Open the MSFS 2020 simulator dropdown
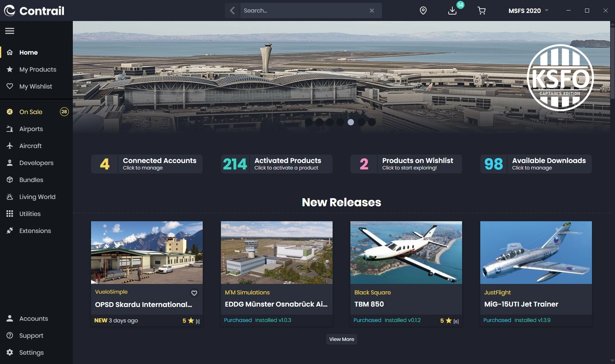The height and width of the screenshot is (364, 615). pos(528,11)
